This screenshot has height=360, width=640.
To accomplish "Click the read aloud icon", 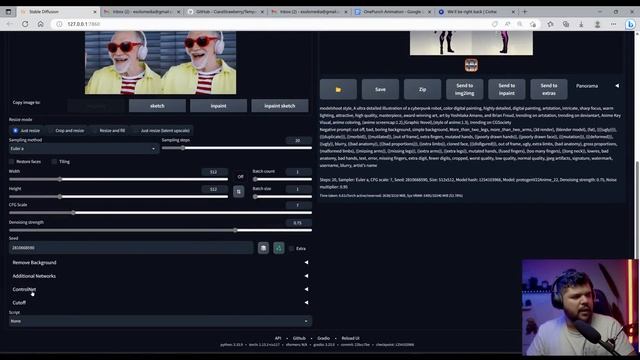I will point(507,24).
